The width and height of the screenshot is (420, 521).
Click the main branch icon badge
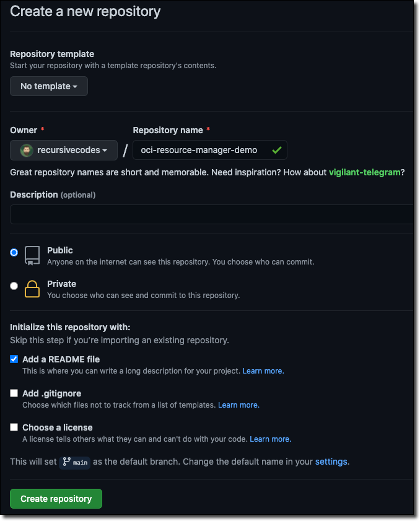(75, 462)
